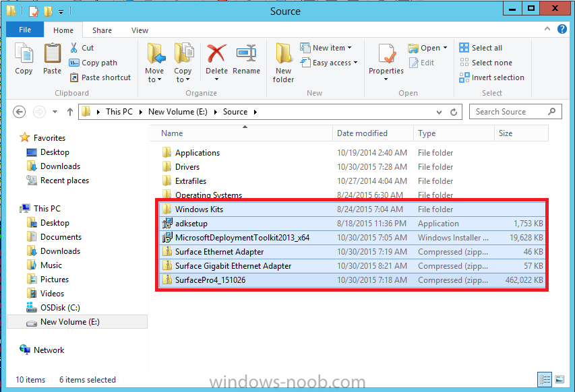Image resolution: width=575 pixels, height=392 pixels.
Task: Click the Copy to folder icon
Action: tap(183, 53)
